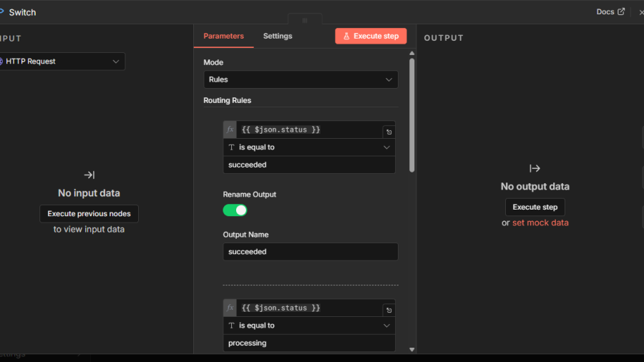644x362 pixels.
Task: Click reset icon beside first status expression
Action: pos(389,132)
